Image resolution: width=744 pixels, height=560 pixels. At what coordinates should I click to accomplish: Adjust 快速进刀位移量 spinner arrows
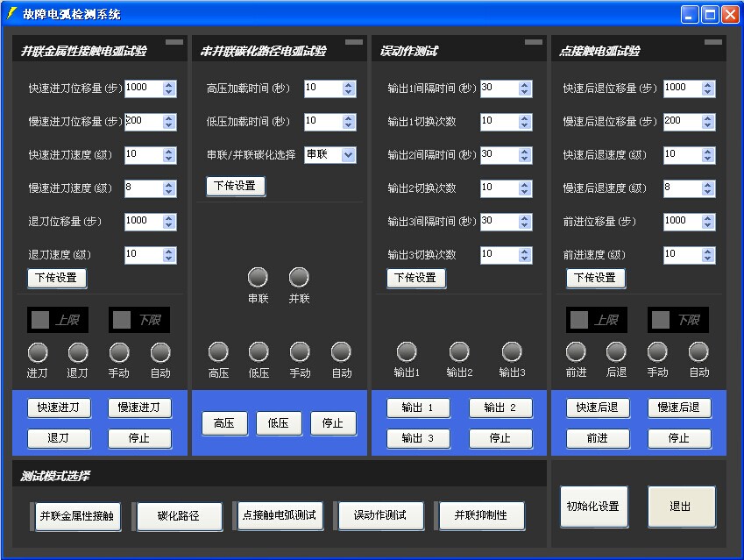[x=169, y=89]
